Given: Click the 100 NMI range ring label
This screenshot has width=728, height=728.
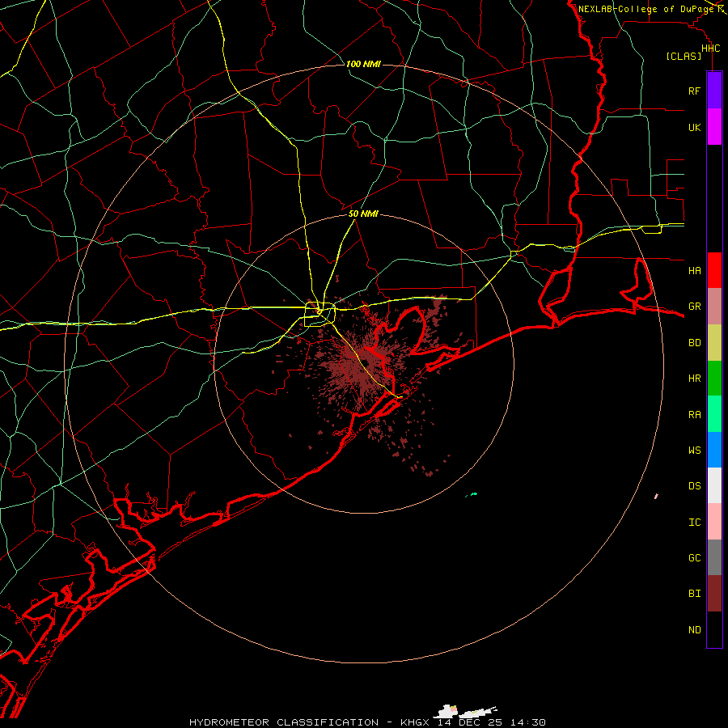Looking at the screenshot, I should [363, 64].
